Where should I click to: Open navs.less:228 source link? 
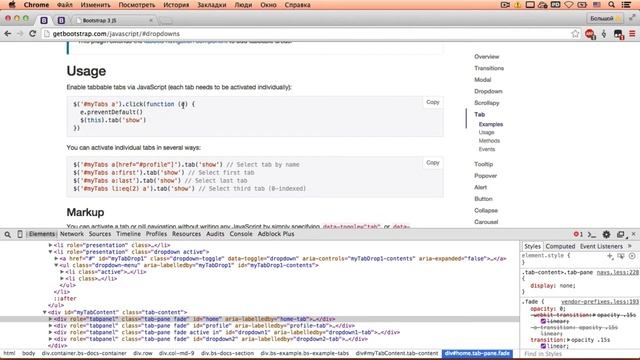pos(617,272)
